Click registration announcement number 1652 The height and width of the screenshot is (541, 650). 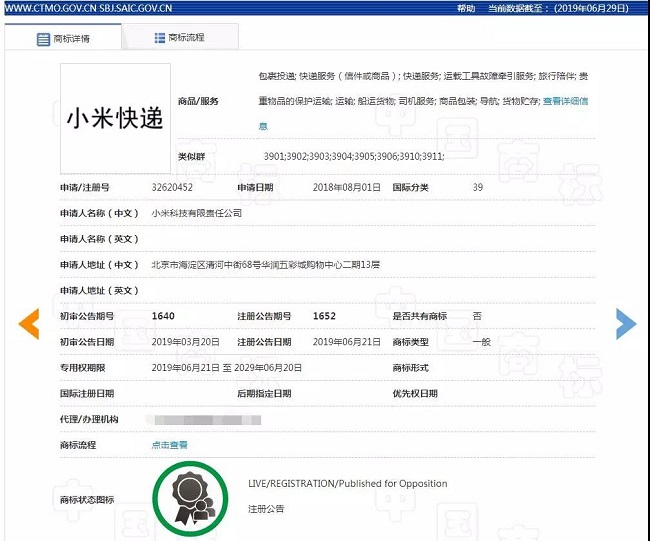click(x=324, y=316)
